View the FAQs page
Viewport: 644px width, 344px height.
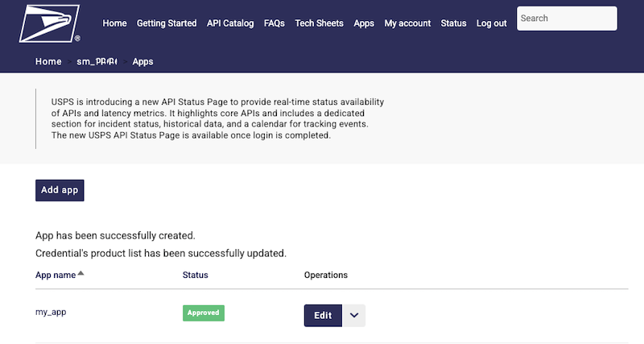pos(275,23)
